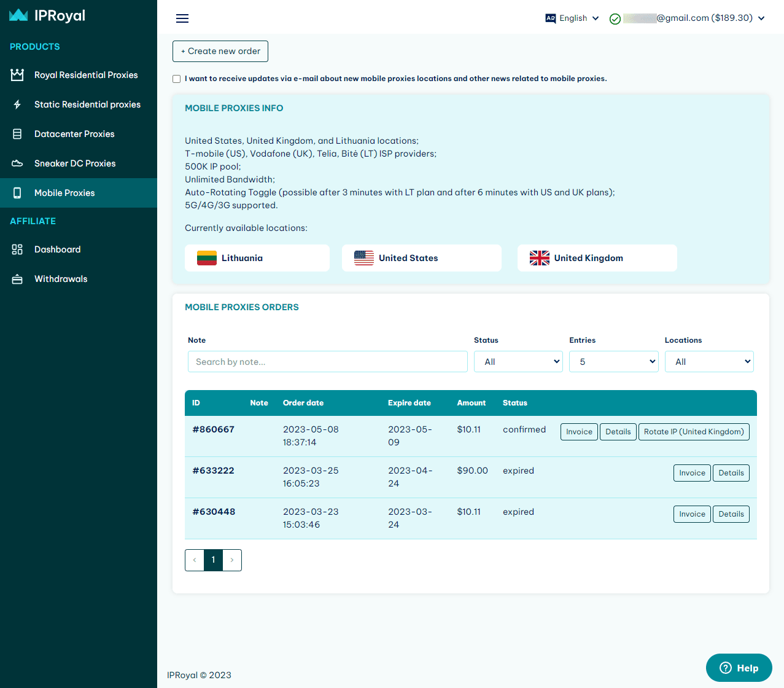Click the $90.00 amount cell
Viewport: 784px width, 688px height.
click(x=473, y=471)
